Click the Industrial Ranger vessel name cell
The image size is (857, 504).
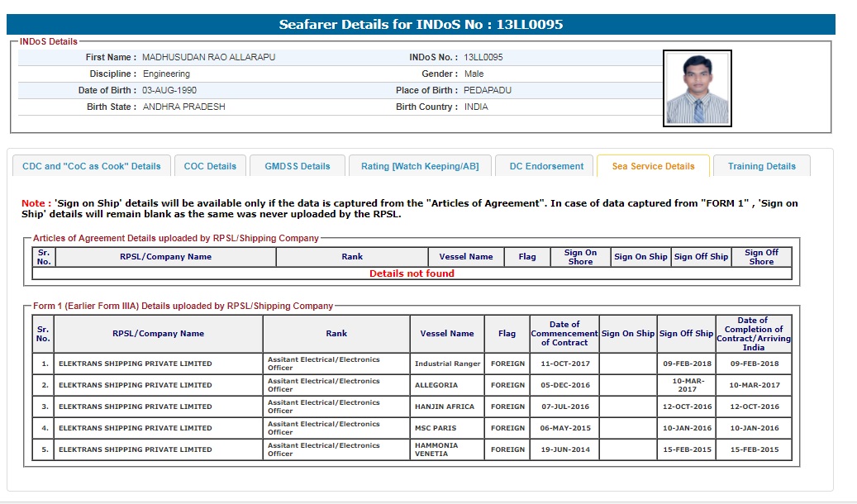tap(447, 364)
